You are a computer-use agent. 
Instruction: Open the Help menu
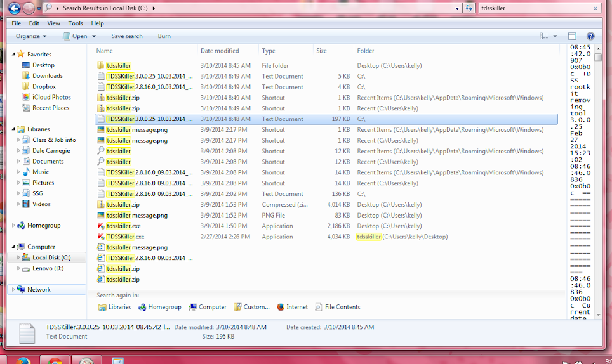point(98,23)
